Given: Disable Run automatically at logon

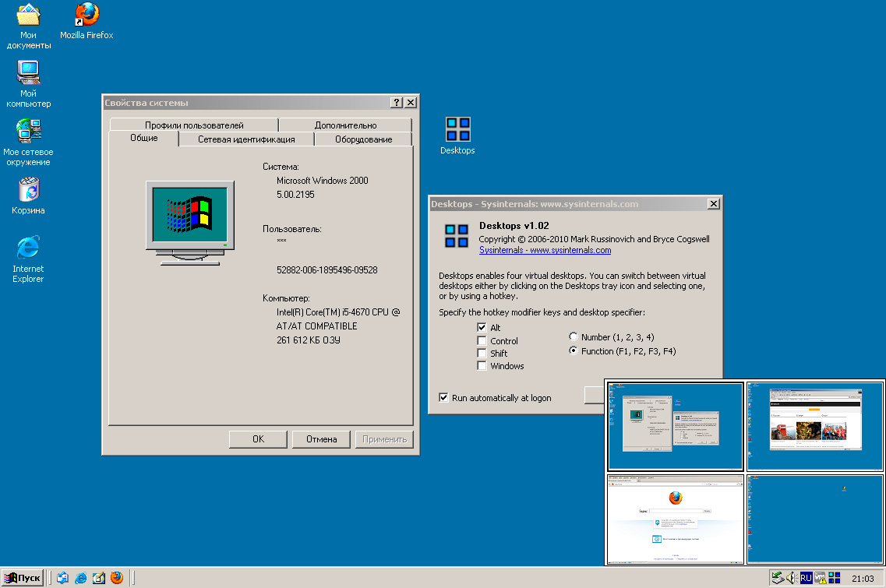Looking at the screenshot, I should 443,398.
